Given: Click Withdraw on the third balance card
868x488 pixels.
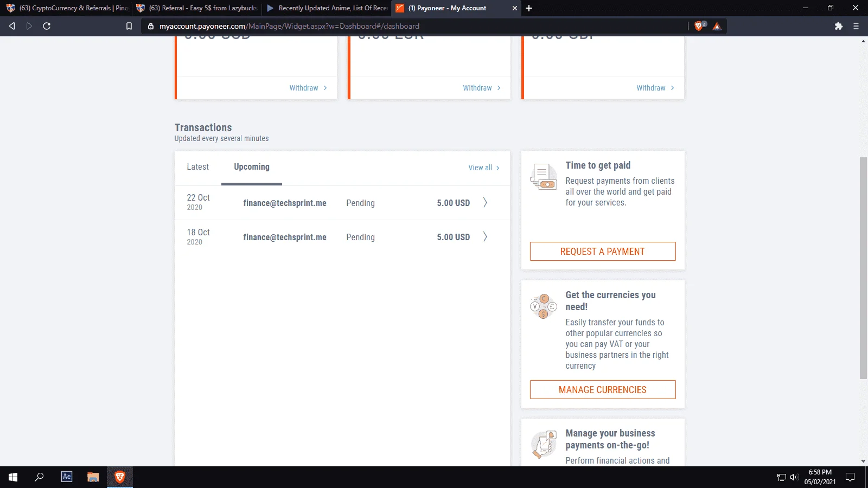Looking at the screenshot, I should tap(655, 88).
